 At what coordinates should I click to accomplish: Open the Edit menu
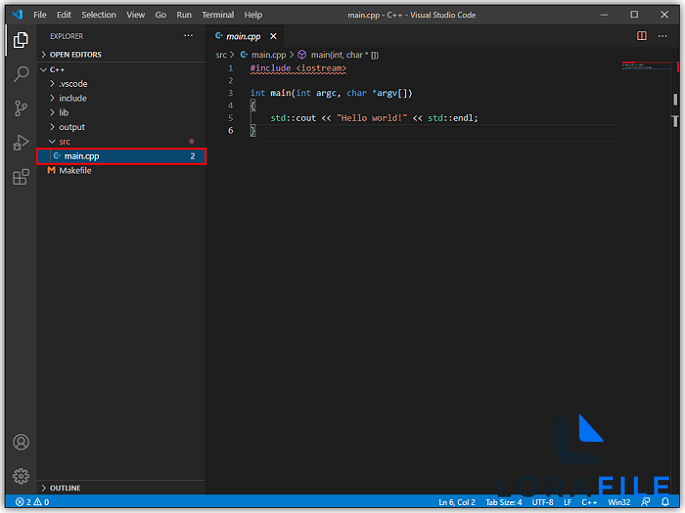(64, 15)
